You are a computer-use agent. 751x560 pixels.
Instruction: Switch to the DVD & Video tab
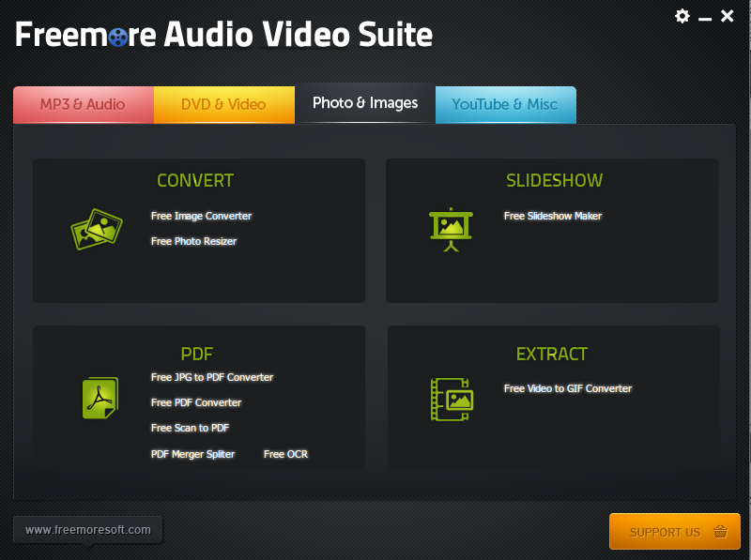(223, 104)
